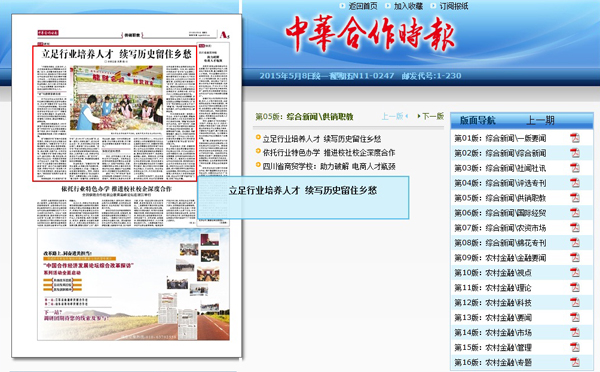Click PDF icon next to 第10版 视点
This screenshot has width=600, height=372.
575,272
